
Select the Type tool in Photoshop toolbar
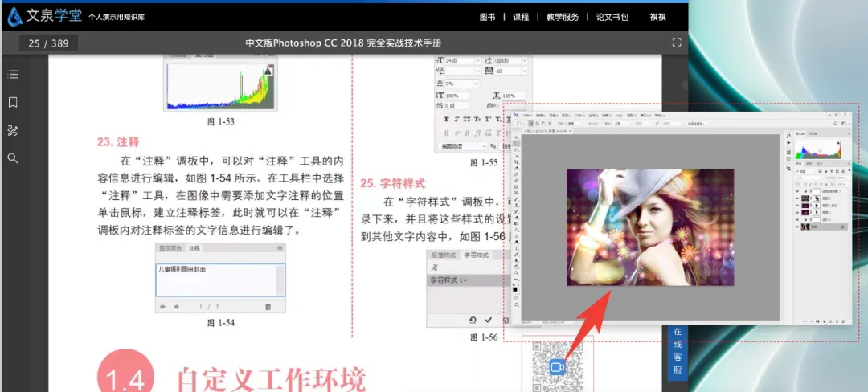pyautogui.click(x=517, y=249)
